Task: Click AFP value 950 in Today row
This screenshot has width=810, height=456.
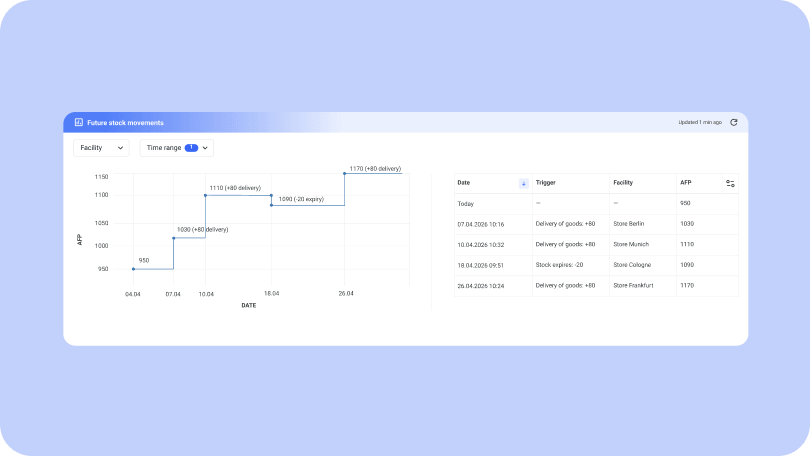Action: pyautogui.click(x=685, y=203)
